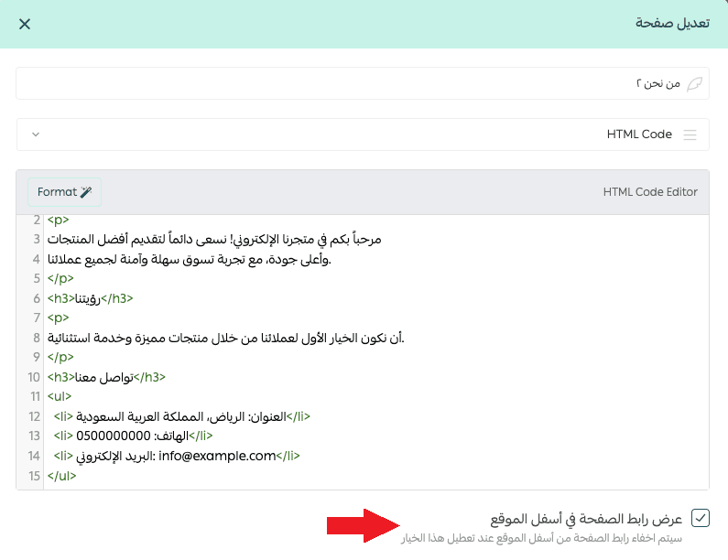Click the 'HTML Code Editor' header label
Image resolution: width=728 pixels, height=560 pixels.
click(650, 192)
